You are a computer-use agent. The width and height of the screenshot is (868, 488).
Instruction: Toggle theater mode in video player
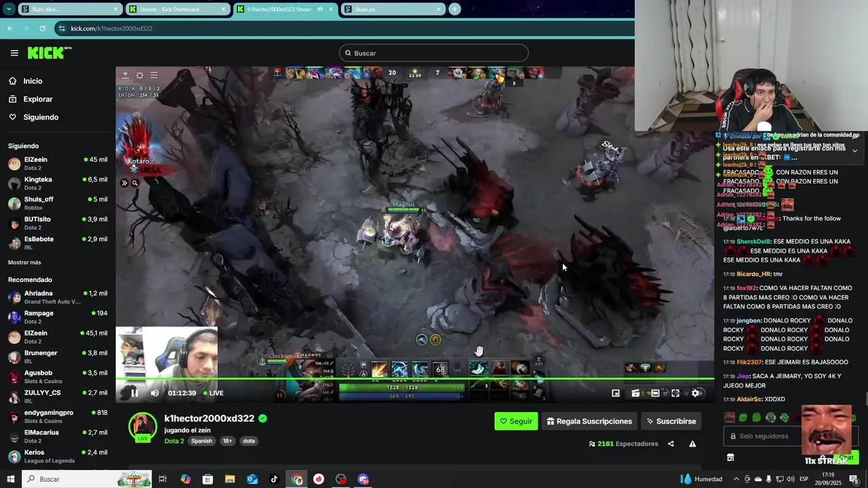click(655, 393)
